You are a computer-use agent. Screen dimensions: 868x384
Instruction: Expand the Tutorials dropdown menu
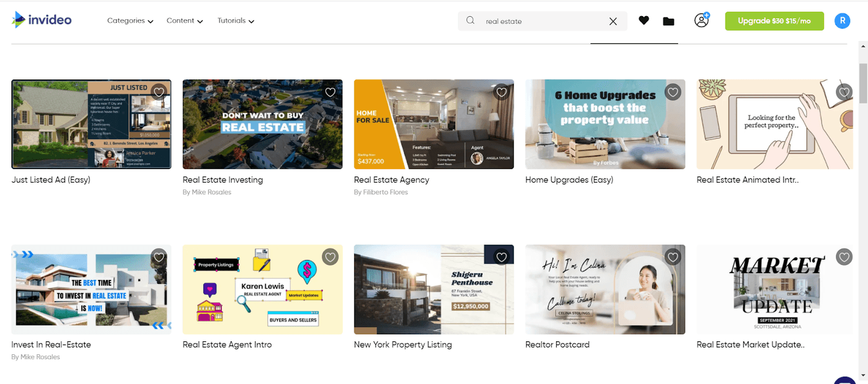click(236, 20)
